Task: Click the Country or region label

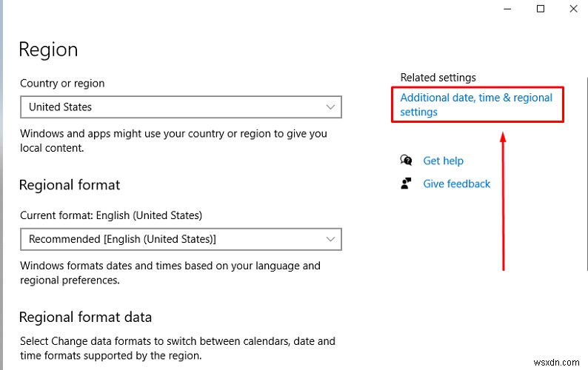Action: click(62, 83)
